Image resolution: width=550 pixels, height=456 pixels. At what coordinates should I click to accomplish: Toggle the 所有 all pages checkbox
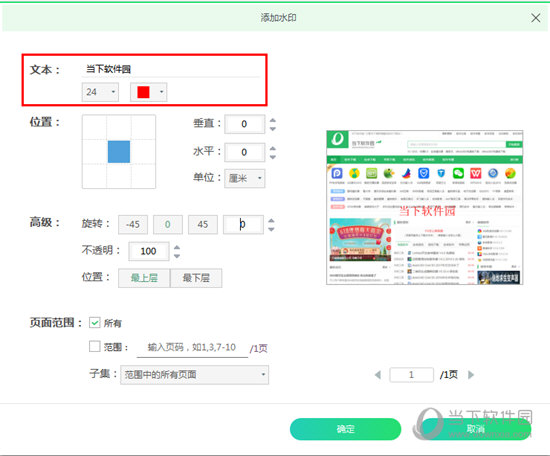pos(95,322)
